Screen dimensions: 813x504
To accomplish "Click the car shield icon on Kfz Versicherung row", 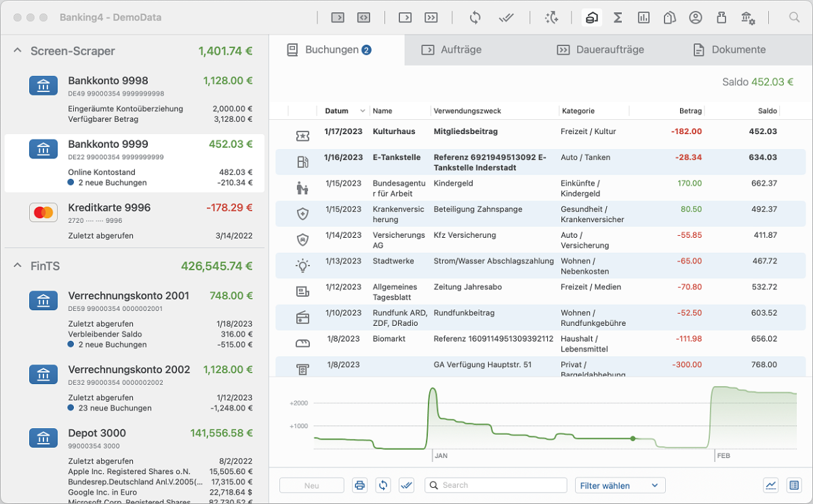I will point(303,240).
